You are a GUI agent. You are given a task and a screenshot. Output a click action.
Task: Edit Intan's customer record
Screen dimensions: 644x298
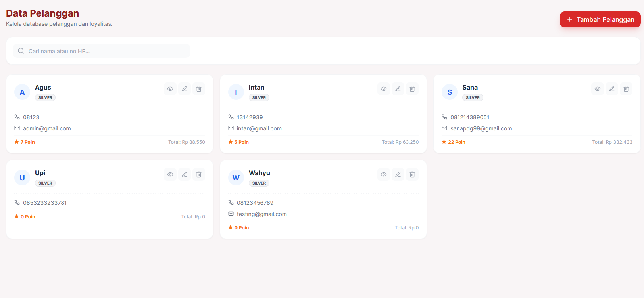(x=398, y=89)
